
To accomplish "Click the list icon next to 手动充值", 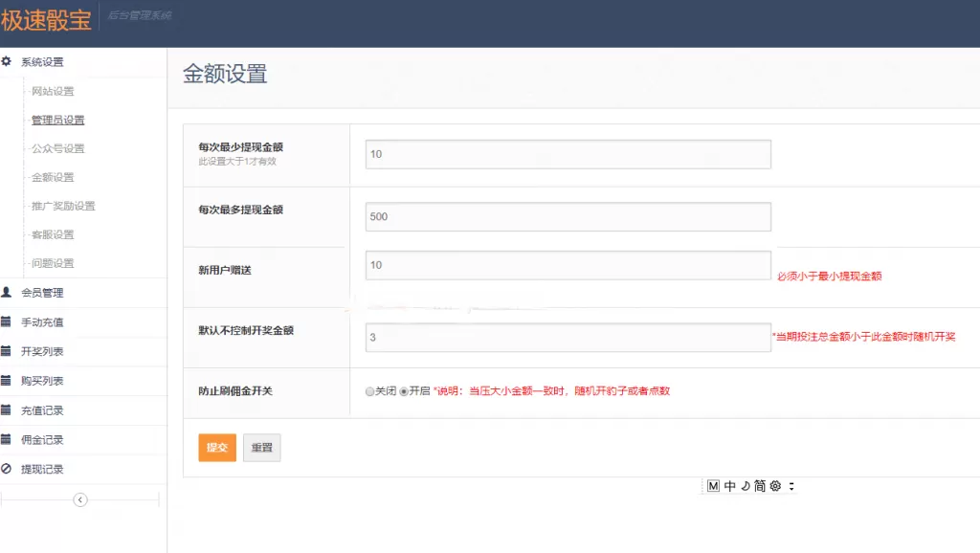I will pos(7,321).
